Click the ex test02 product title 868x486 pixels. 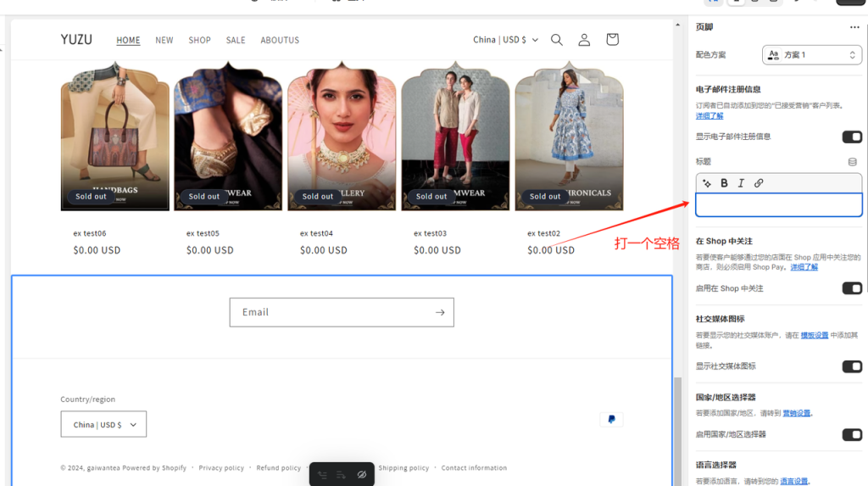tap(543, 234)
